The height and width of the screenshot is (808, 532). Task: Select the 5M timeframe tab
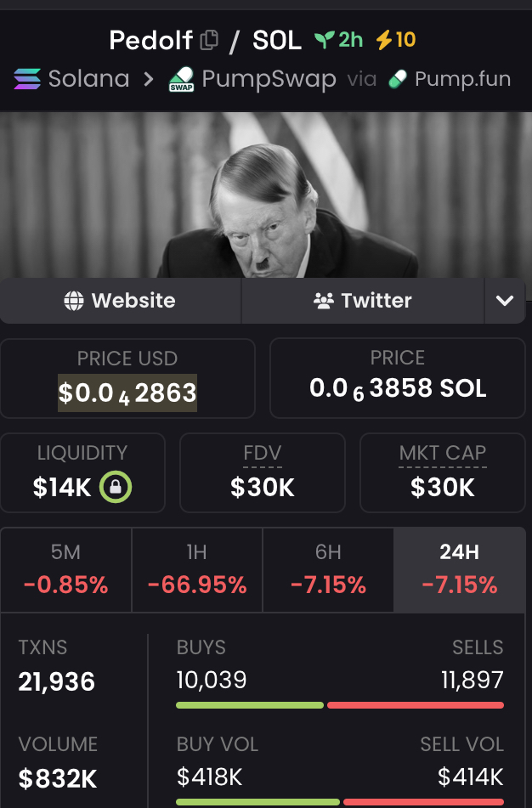tap(66, 569)
